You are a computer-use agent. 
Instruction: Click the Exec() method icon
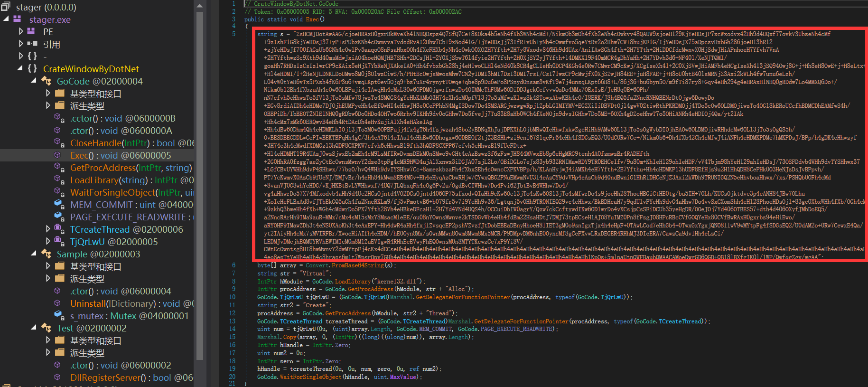click(x=58, y=155)
